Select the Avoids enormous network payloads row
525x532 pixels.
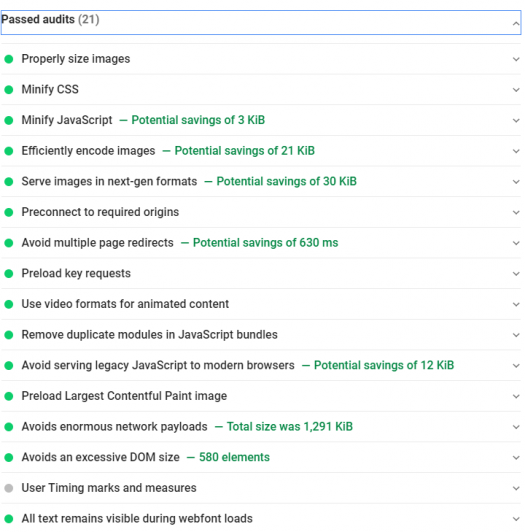point(261,427)
